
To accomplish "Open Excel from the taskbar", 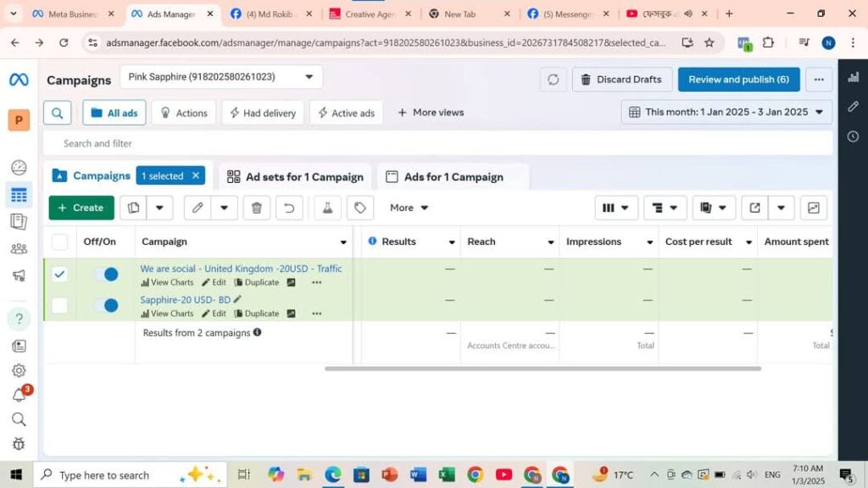I will tap(446, 474).
